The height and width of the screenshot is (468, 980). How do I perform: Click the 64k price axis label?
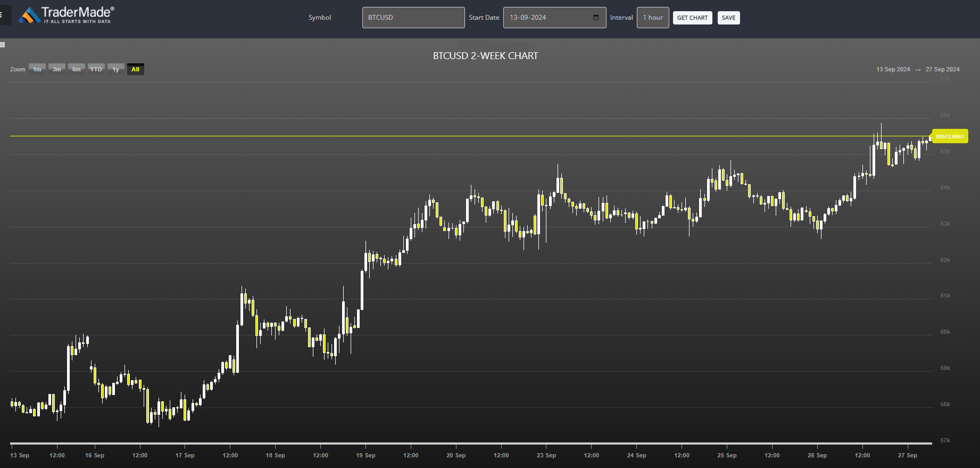click(945, 187)
